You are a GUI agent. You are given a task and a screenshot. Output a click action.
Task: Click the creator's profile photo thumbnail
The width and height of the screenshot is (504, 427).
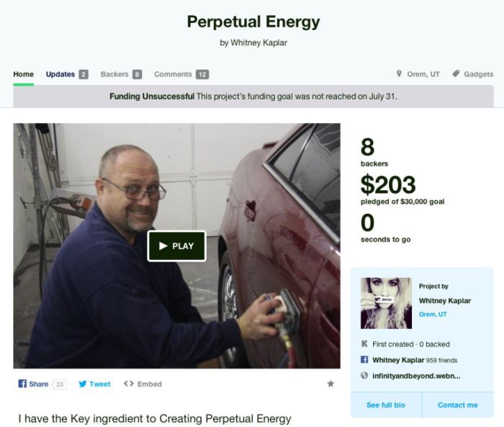[386, 303]
